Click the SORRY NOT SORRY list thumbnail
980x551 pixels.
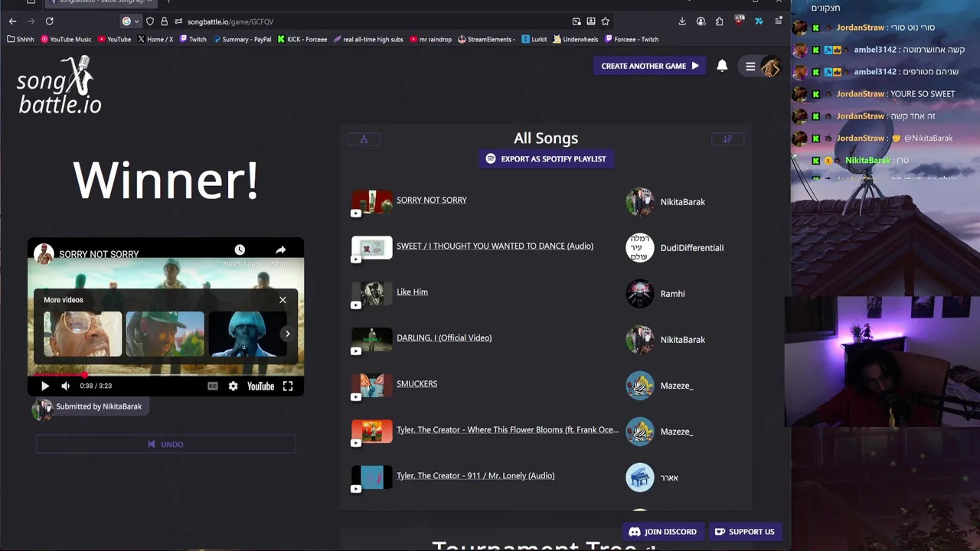click(x=372, y=201)
